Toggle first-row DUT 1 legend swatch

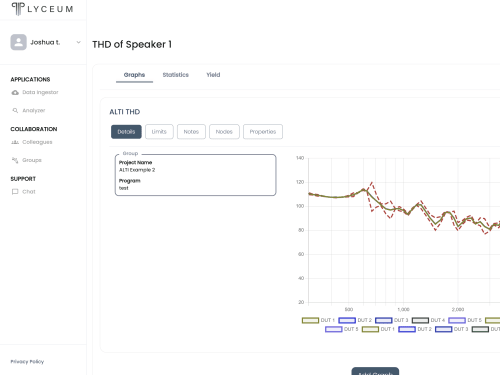(310, 320)
